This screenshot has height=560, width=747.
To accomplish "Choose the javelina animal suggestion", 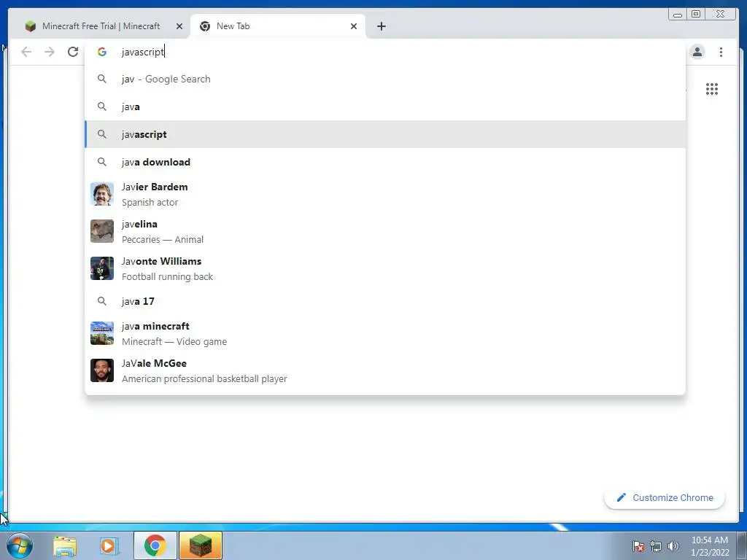I will tap(385, 231).
